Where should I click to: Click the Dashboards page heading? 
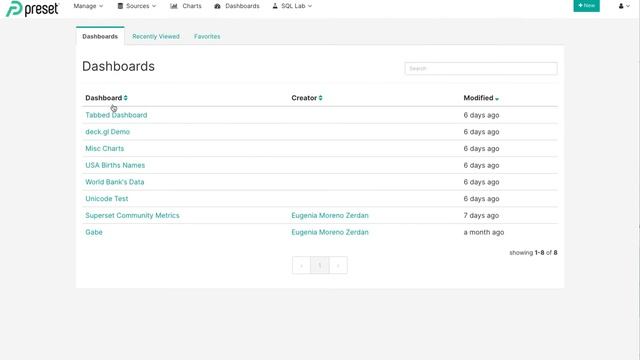click(118, 66)
